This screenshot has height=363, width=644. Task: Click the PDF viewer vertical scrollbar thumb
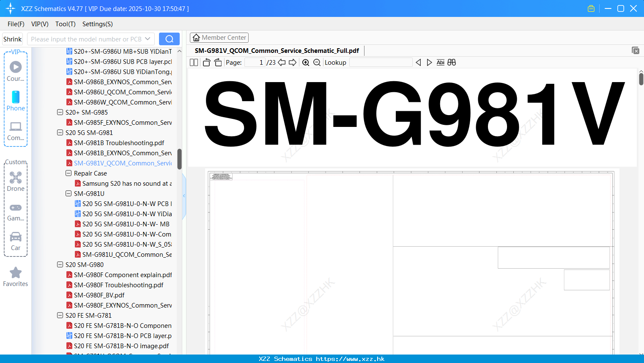tap(641, 79)
